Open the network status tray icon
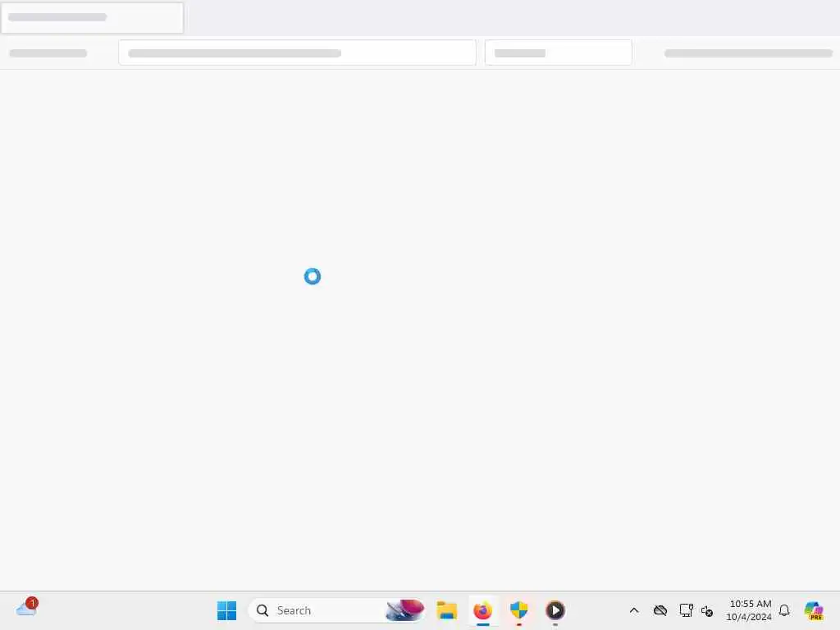 [x=686, y=610]
